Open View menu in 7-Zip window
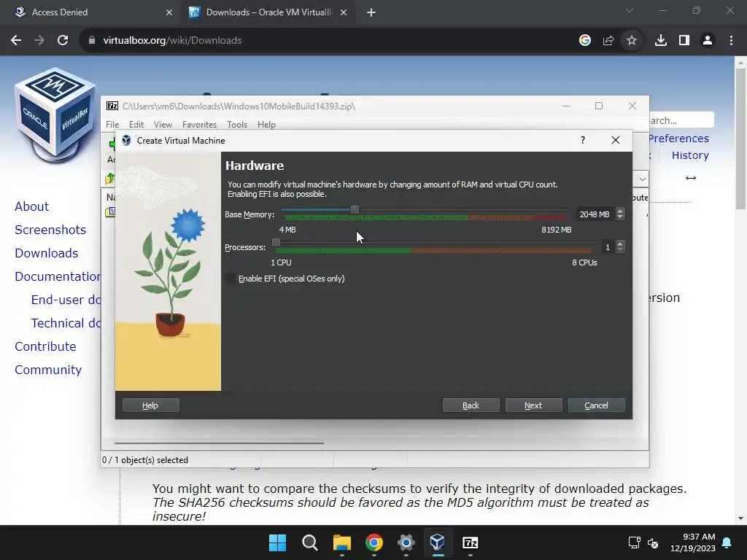The height and width of the screenshot is (560, 747). [163, 124]
